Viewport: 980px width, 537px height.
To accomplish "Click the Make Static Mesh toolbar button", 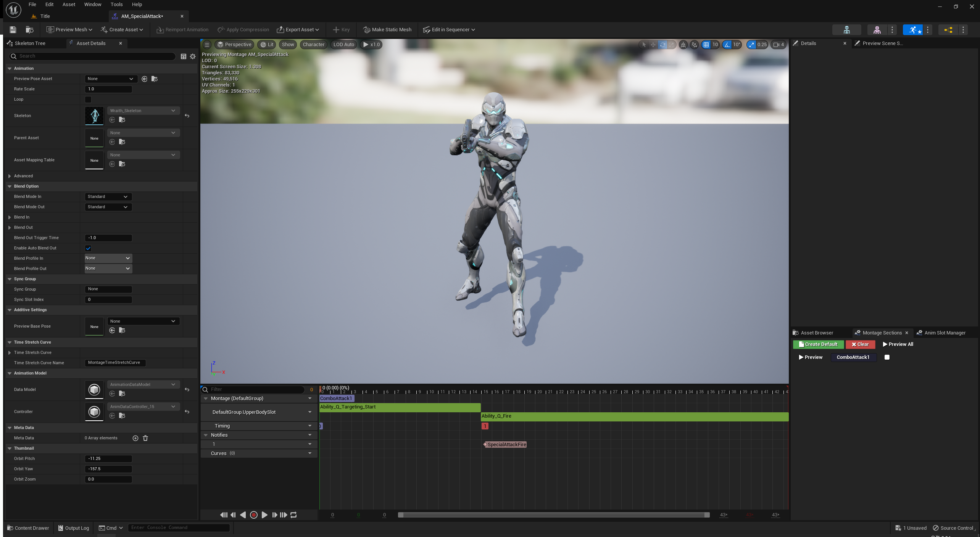I will click(x=387, y=30).
